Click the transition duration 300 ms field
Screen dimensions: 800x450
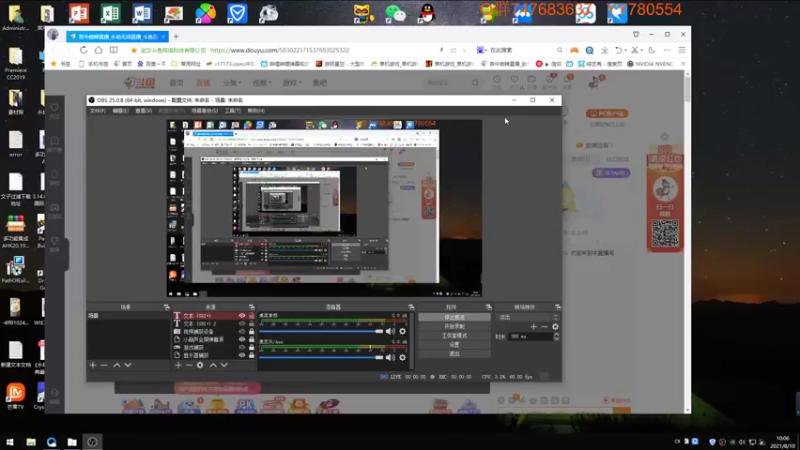[531, 336]
